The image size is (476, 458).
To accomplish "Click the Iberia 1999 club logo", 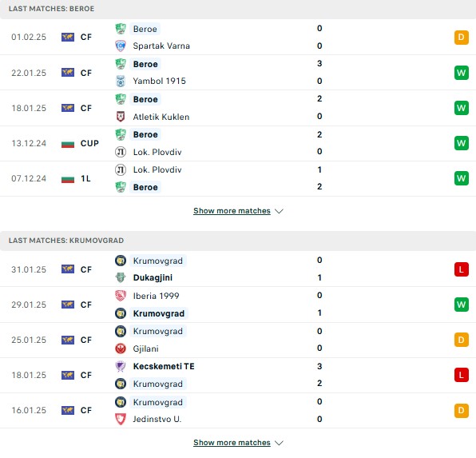I will point(121,296).
